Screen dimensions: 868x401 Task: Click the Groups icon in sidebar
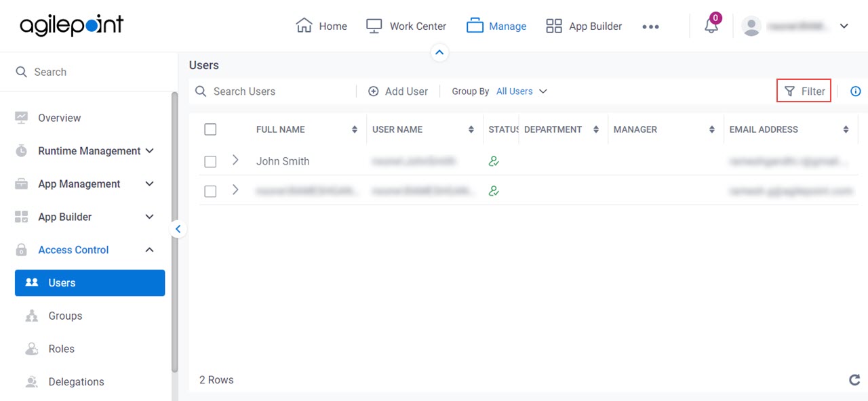point(32,316)
